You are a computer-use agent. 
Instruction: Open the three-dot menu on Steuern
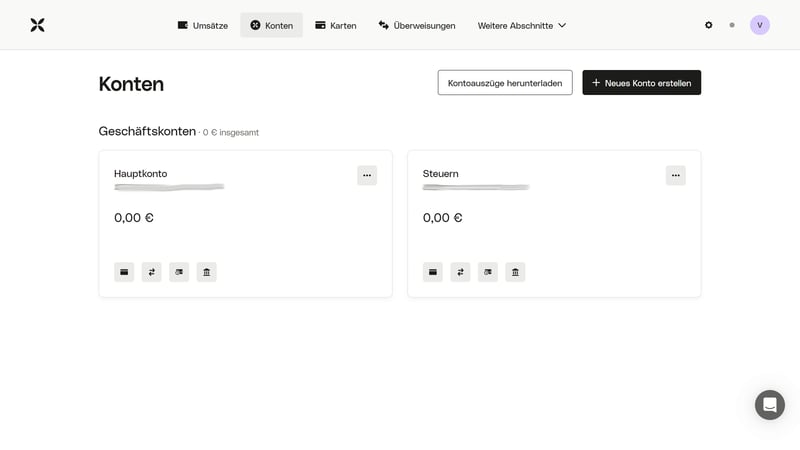point(676,175)
